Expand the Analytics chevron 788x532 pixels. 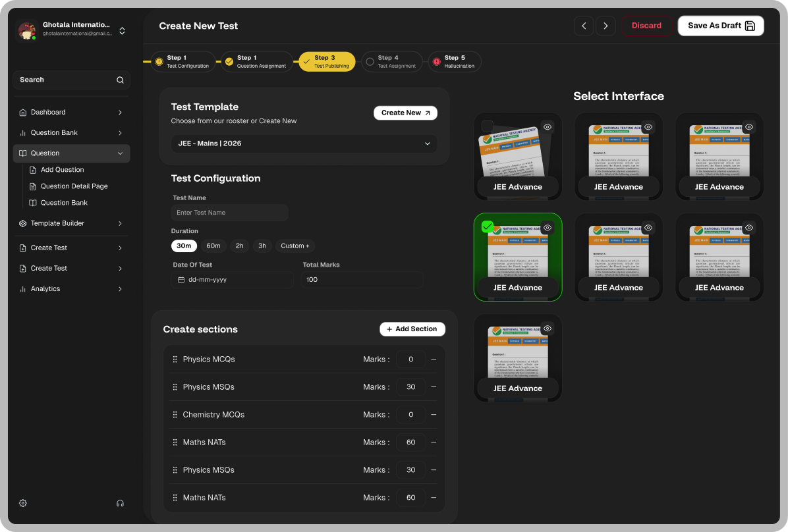coord(120,289)
